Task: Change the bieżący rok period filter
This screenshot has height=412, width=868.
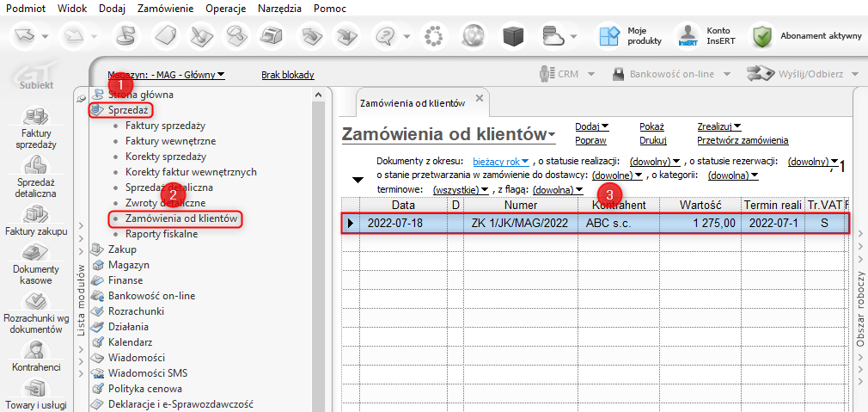Action: [501, 162]
